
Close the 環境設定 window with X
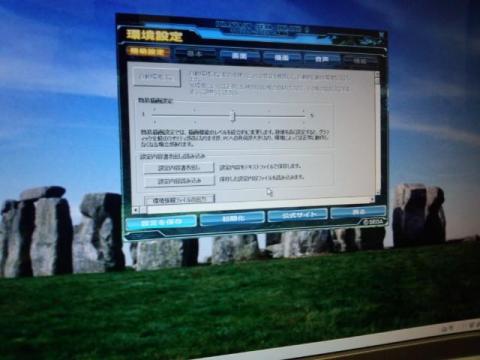click(382, 34)
